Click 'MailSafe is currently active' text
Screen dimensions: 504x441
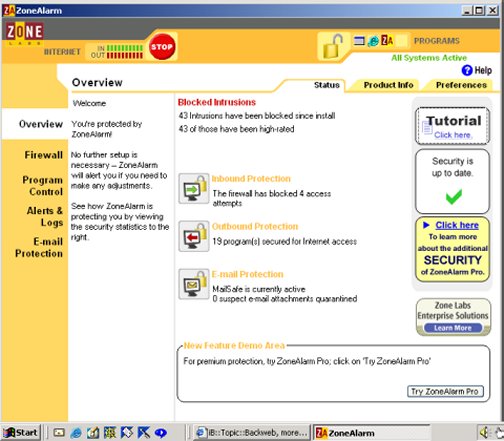click(259, 289)
